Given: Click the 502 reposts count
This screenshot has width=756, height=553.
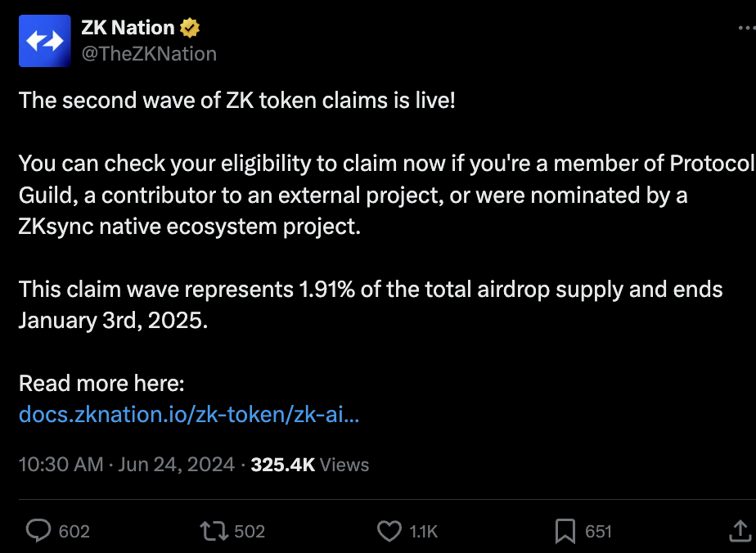Looking at the screenshot, I should tap(250, 532).
